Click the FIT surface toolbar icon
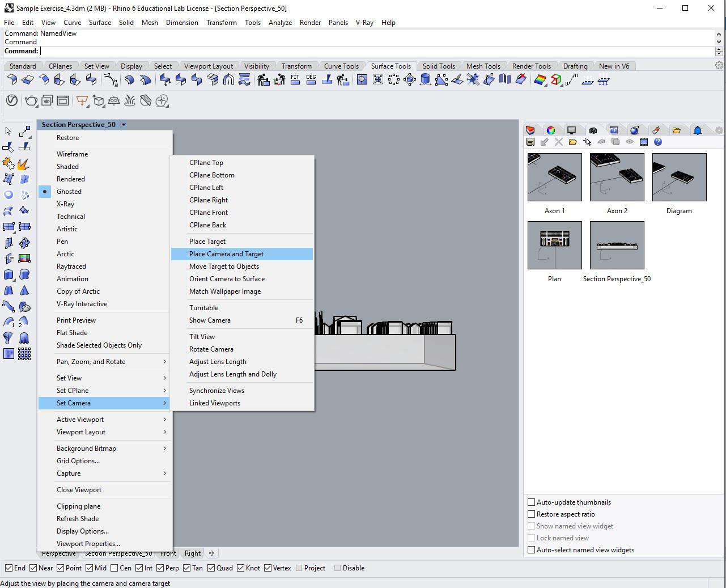The height and width of the screenshot is (588, 726). pos(295,80)
